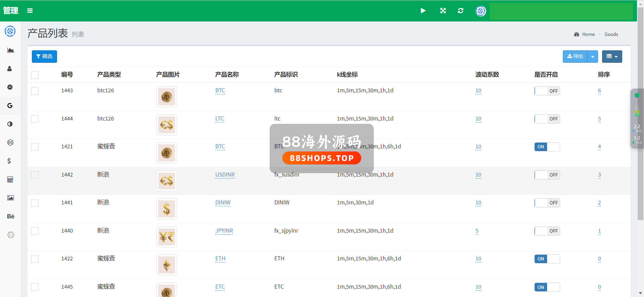Viewport: 644px width, 297px height.
Task: Open the area chart icon in sidebar
Action: click(10, 50)
